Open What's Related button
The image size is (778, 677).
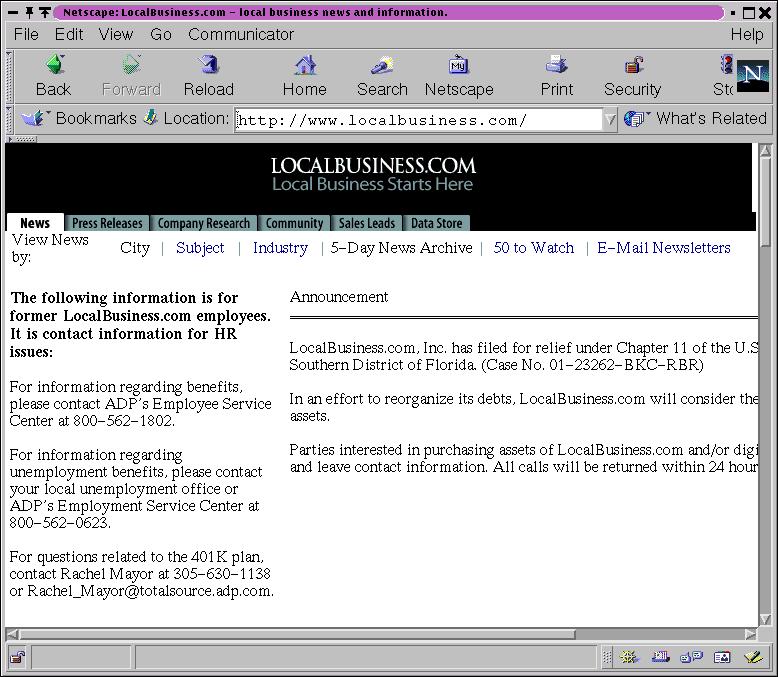tap(696, 119)
